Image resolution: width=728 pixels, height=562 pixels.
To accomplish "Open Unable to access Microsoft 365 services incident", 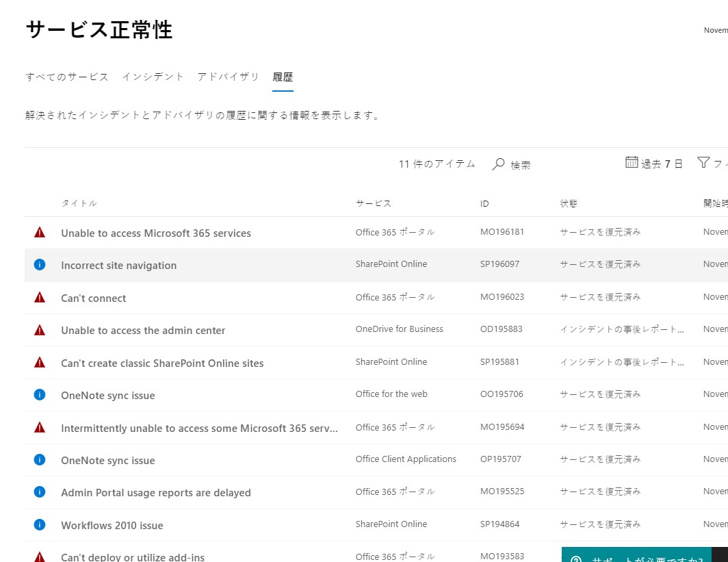I will pyautogui.click(x=156, y=233).
